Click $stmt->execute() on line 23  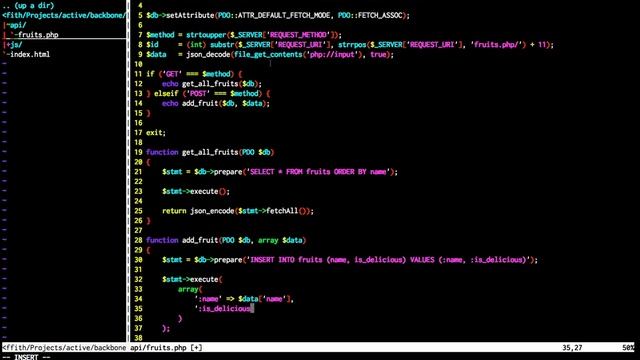196,191
